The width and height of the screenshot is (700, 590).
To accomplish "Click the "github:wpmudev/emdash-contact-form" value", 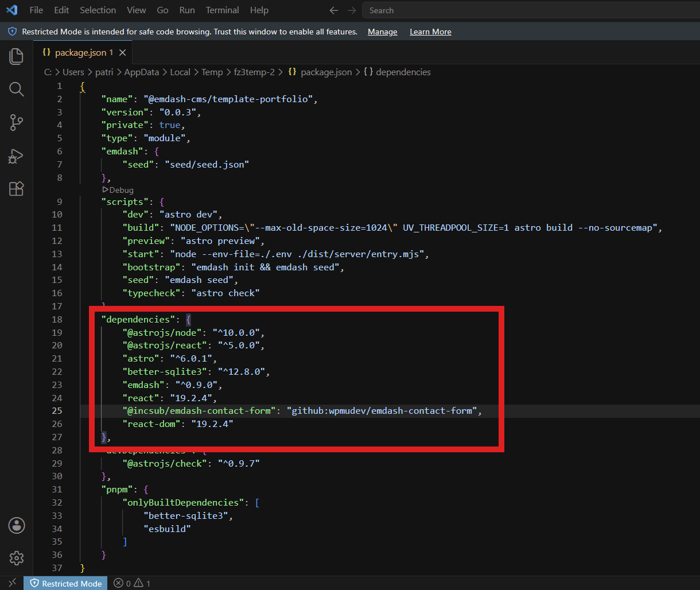I will coord(382,411).
